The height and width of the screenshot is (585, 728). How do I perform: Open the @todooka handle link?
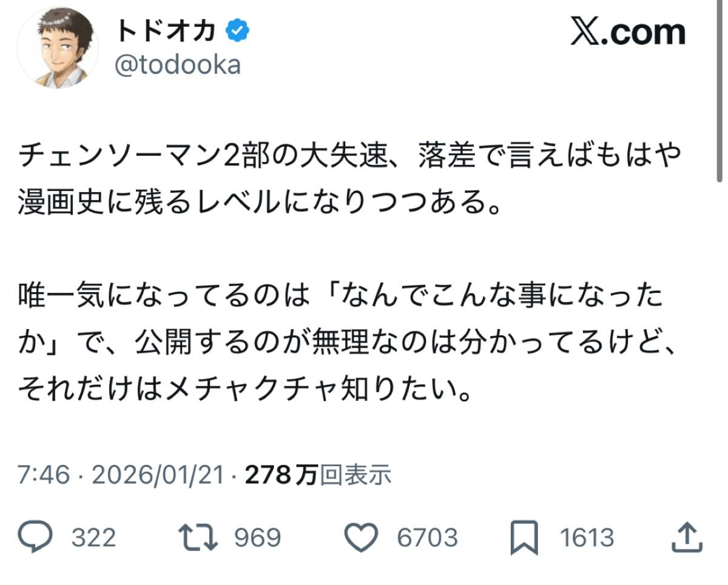coord(178,65)
